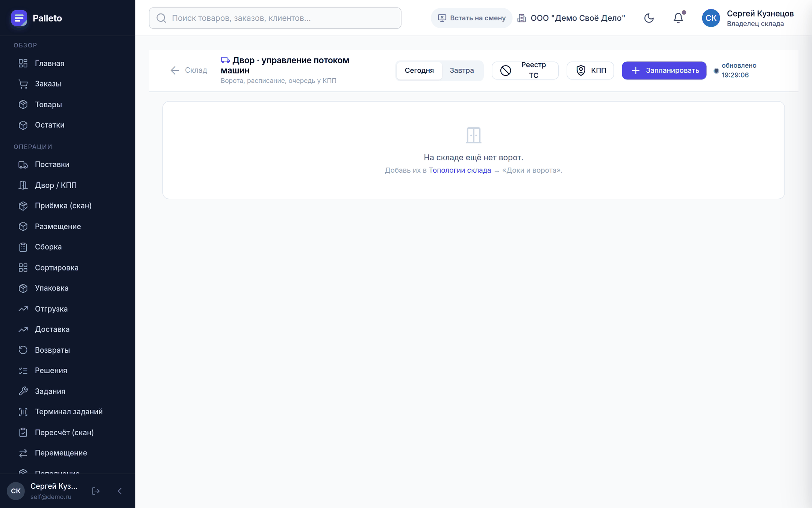Image resolution: width=812 pixels, height=508 pixels.
Task: Click the Терминал заданий scanner icon
Action: (x=23, y=412)
